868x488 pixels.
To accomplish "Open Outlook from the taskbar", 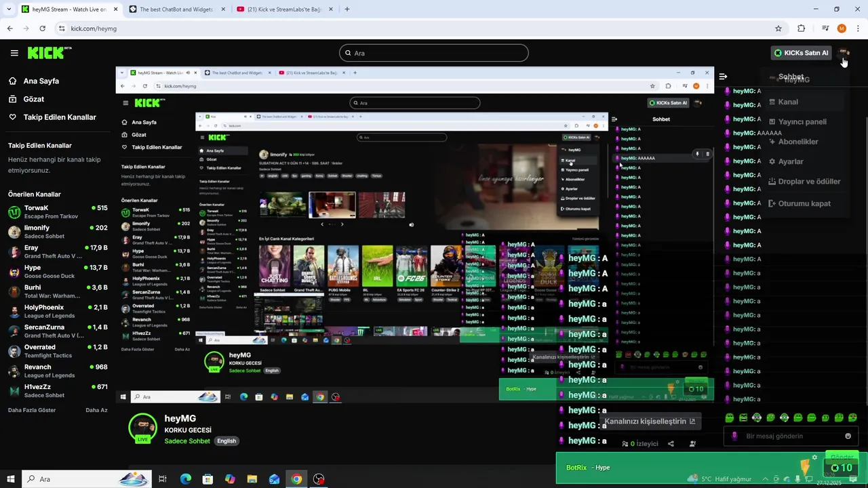I will [274, 479].
